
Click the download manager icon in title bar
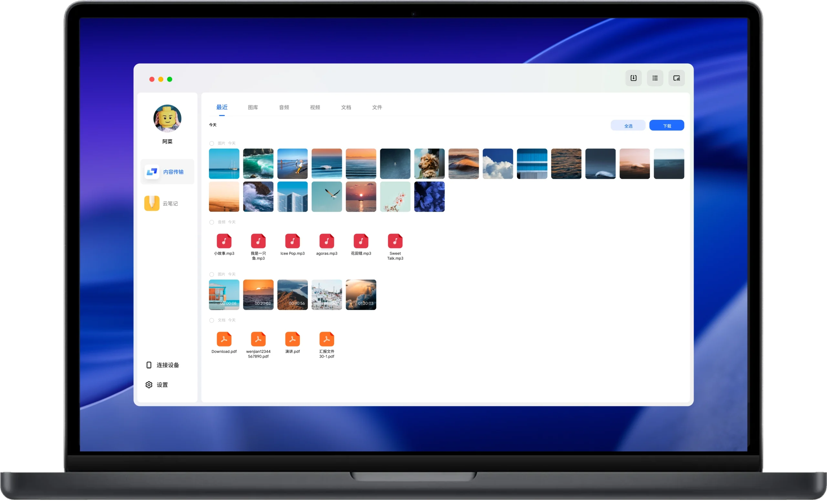pos(633,78)
